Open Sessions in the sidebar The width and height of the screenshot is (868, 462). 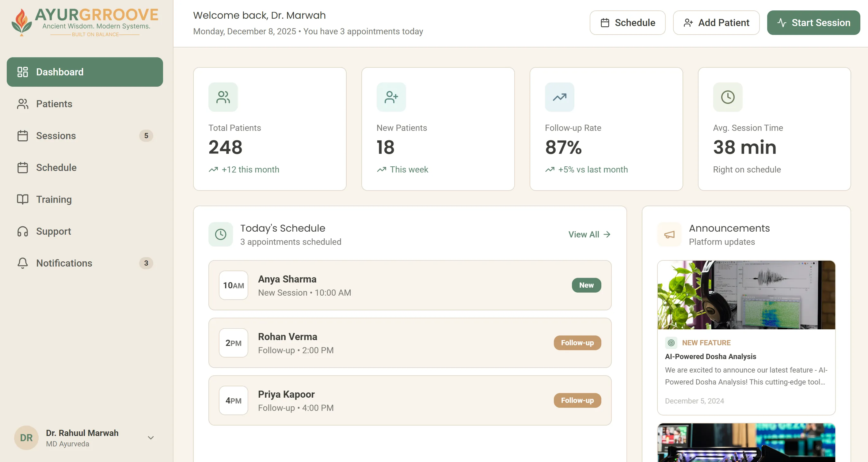(x=85, y=136)
